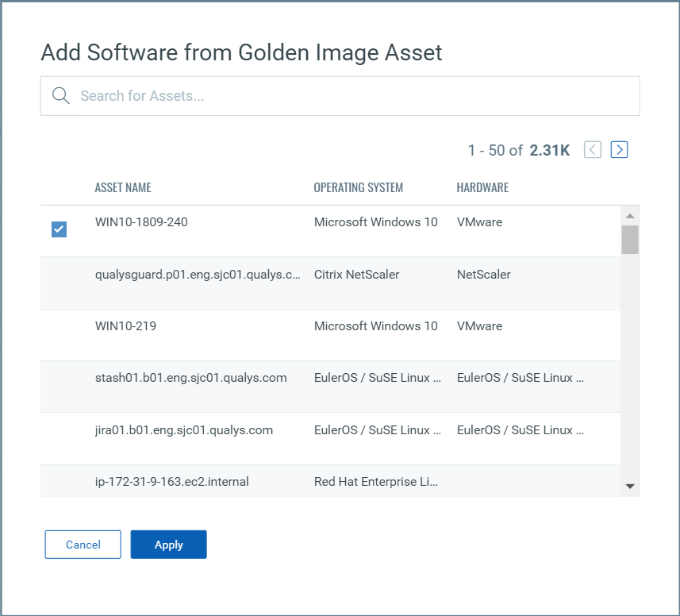Focus the Search for Assets field
Viewport: 680px width, 616px height.
[x=340, y=96]
